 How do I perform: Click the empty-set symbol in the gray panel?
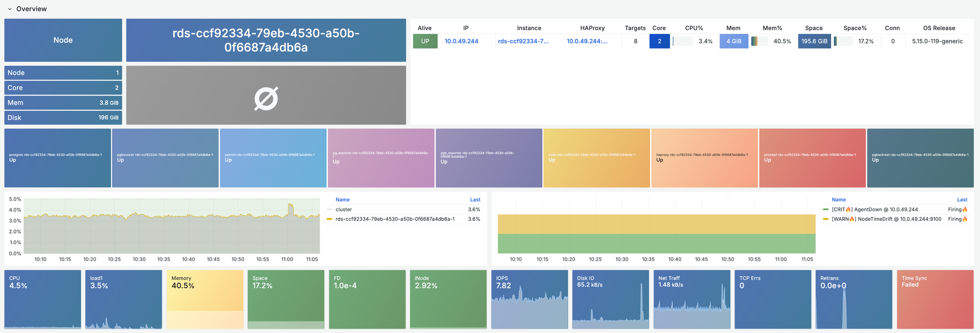coord(266,99)
